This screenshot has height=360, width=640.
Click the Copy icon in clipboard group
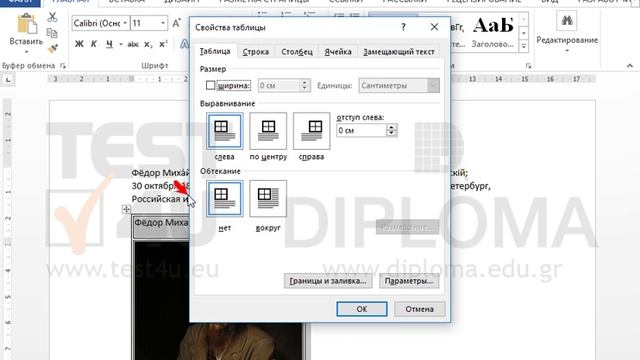click(52, 33)
